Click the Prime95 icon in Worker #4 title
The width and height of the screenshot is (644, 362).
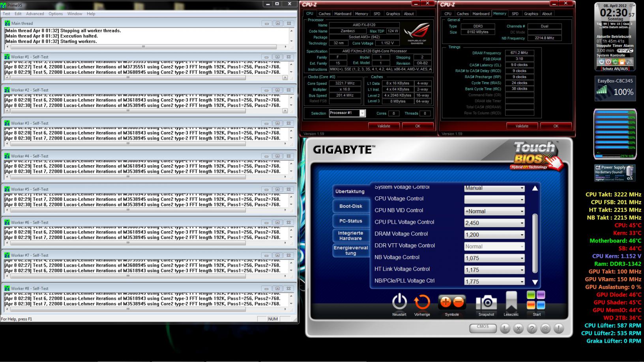[x=7, y=156]
